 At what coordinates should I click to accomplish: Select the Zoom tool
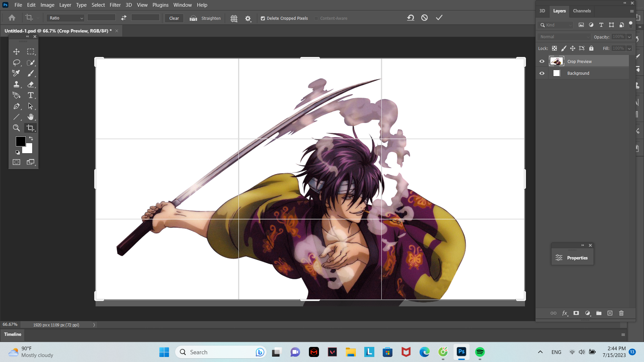tap(16, 128)
